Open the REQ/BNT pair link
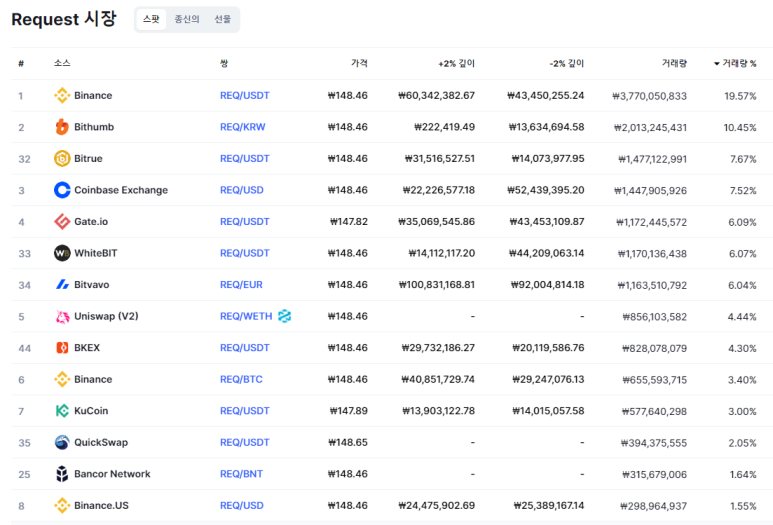773x525 pixels. 241,474
